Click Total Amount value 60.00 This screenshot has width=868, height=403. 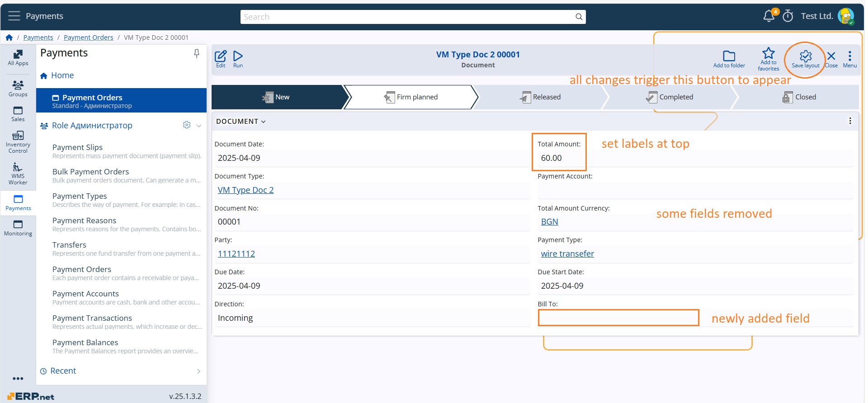pyautogui.click(x=551, y=158)
